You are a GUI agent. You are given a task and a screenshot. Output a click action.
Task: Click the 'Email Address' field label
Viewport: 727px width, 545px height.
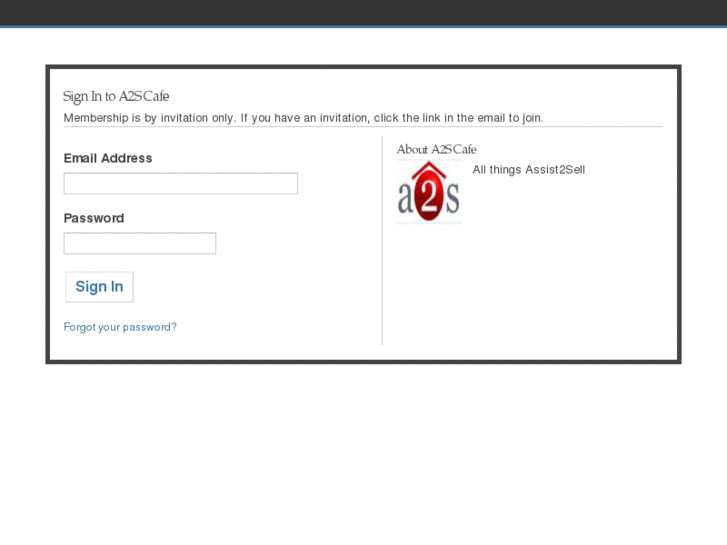[108, 158]
